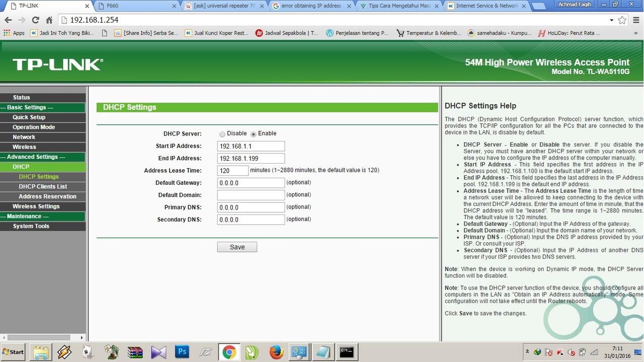This screenshot has width=644, height=362.
Task: Open Quick Setup in the sidebar
Action: pos(43,117)
